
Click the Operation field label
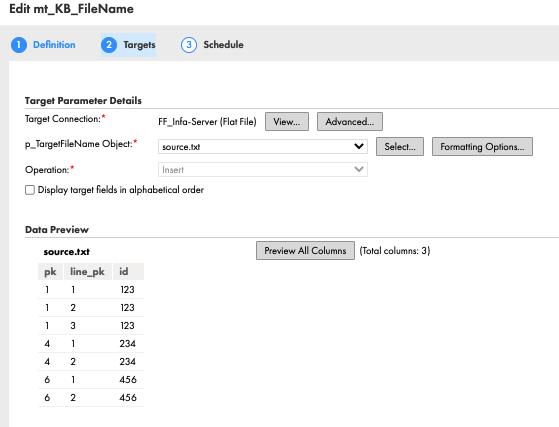(50, 170)
